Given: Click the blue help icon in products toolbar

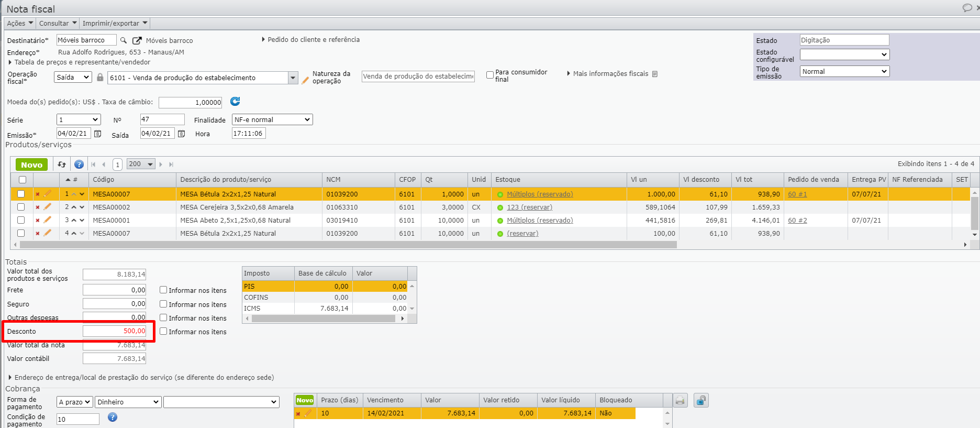Looking at the screenshot, I should (x=79, y=164).
